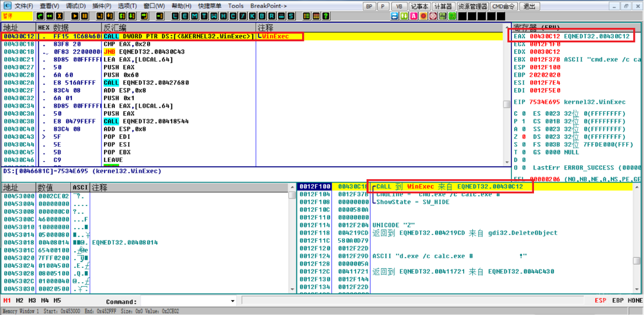This screenshot has width=644, height=315.
Task: Click the VB button
Action: tap(399, 6)
